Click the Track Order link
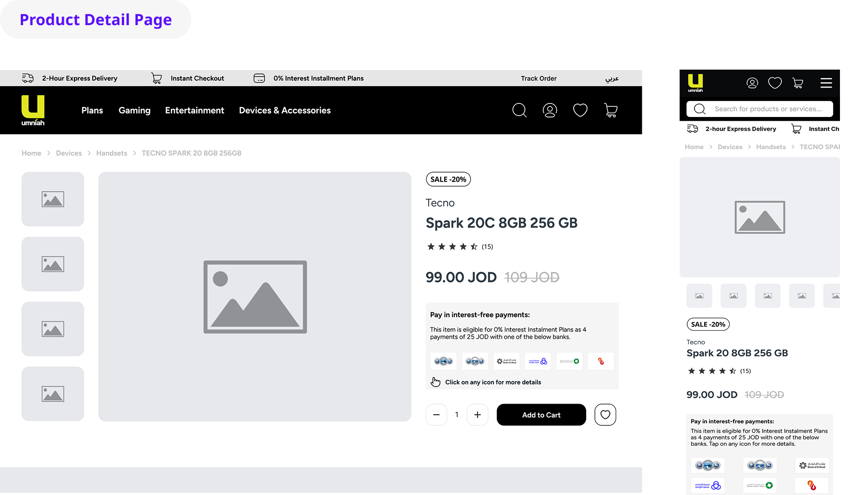The width and height of the screenshot is (868, 495). pyautogui.click(x=539, y=78)
